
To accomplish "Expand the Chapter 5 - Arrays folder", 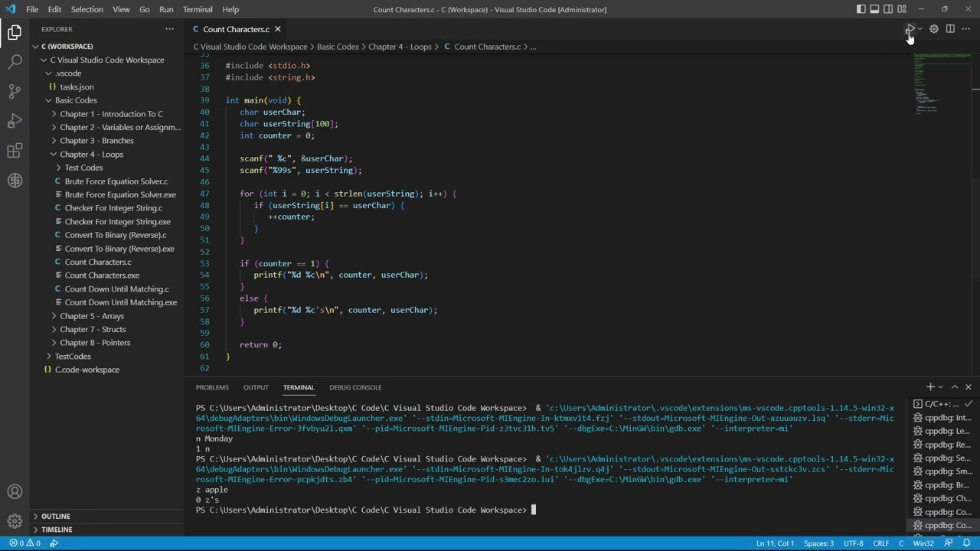I will (x=107, y=316).
